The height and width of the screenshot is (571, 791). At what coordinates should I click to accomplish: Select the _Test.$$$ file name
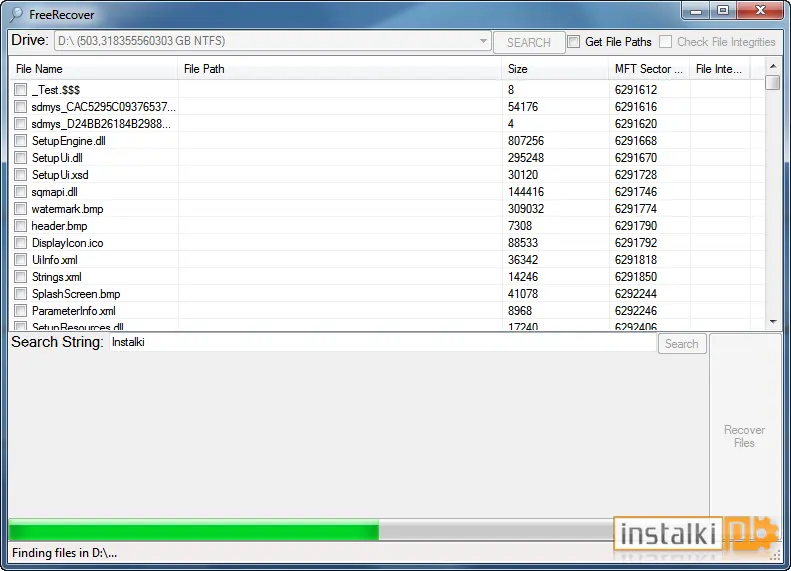click(x=55, y=90)
